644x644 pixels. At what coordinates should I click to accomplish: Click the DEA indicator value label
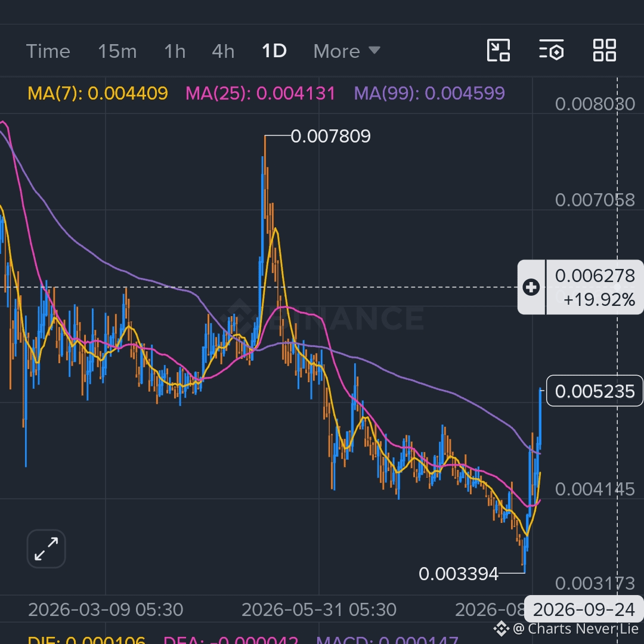click(230, 639)
